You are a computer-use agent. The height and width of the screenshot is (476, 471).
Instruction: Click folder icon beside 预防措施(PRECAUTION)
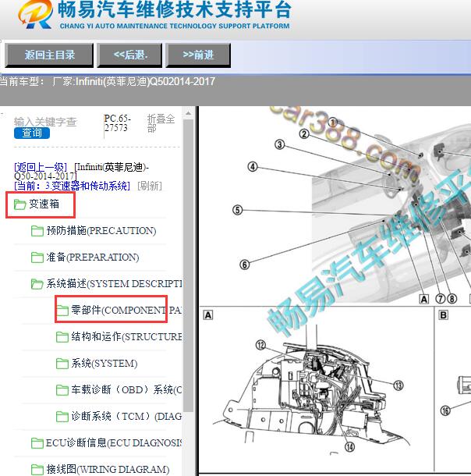pyautogui.click(x=37, y=231)
